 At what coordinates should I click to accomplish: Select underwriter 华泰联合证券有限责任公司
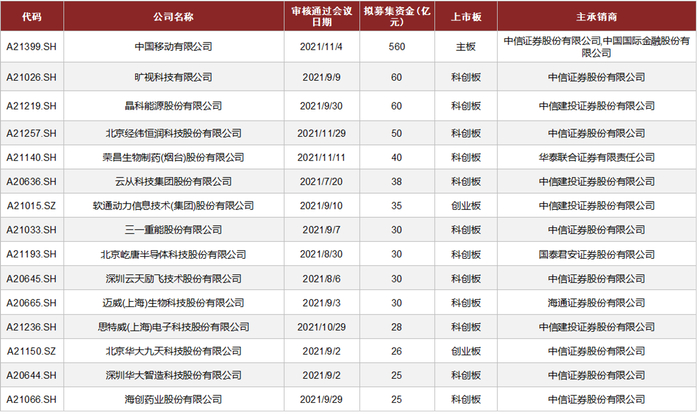tap(596, 157)
